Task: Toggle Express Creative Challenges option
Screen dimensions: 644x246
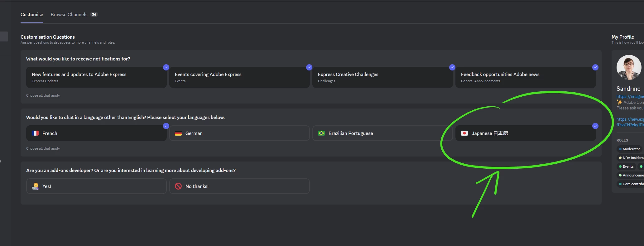Action: 382,77
